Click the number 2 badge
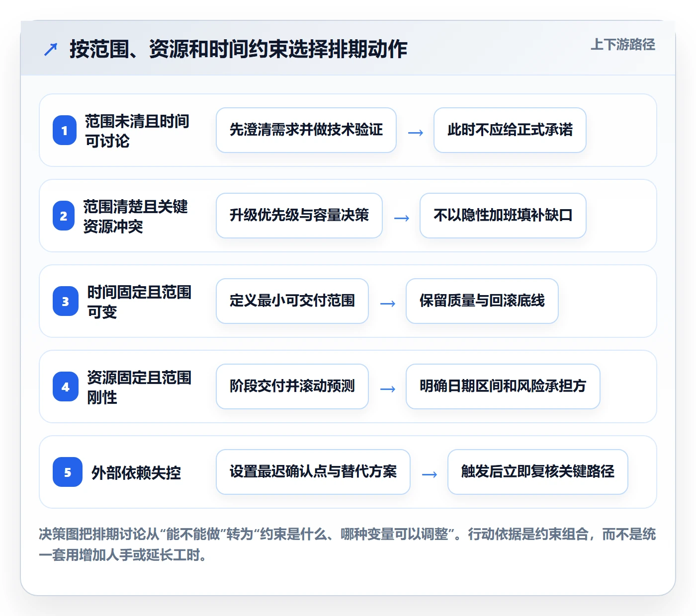 point(64,216)
